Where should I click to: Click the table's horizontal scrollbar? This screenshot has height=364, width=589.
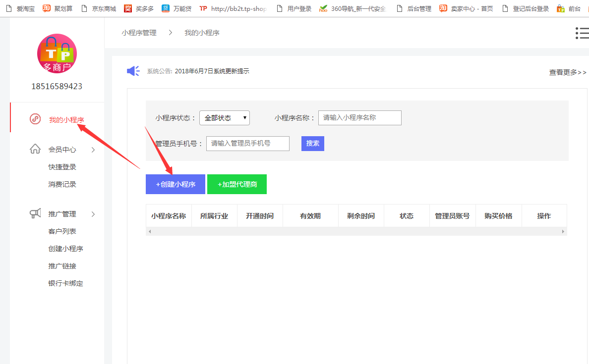pos(356,231)
